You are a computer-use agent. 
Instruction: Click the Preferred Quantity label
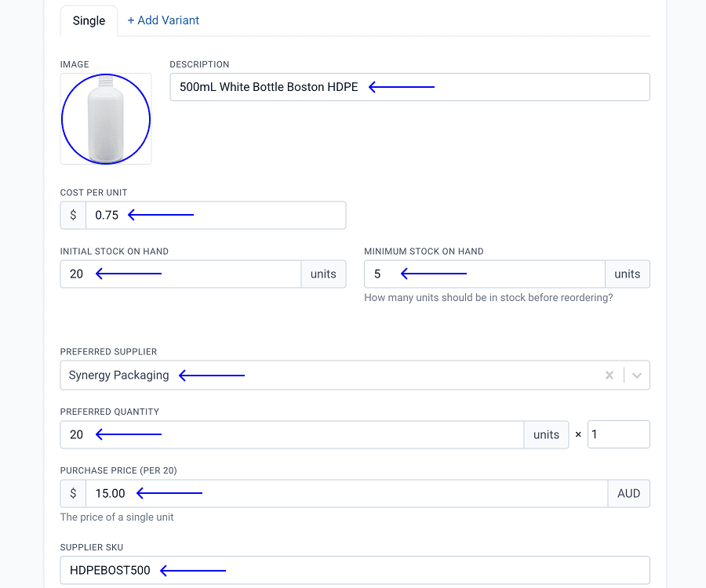109,412
